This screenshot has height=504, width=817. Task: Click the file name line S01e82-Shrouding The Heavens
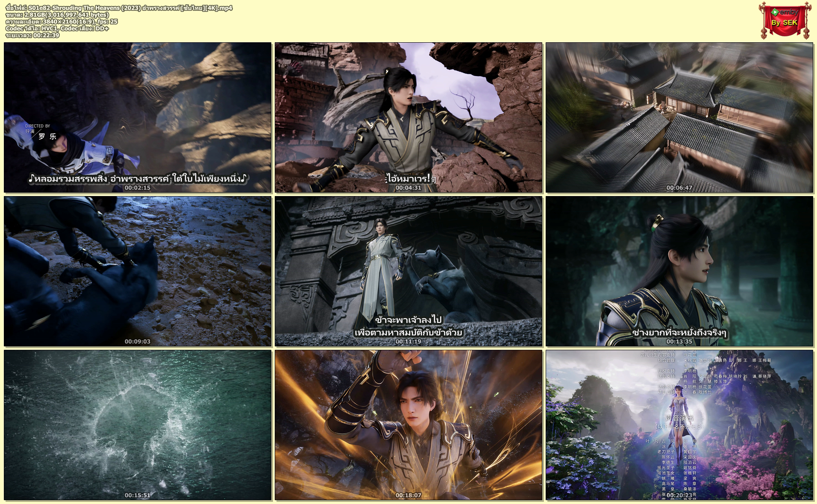(119, 8)
